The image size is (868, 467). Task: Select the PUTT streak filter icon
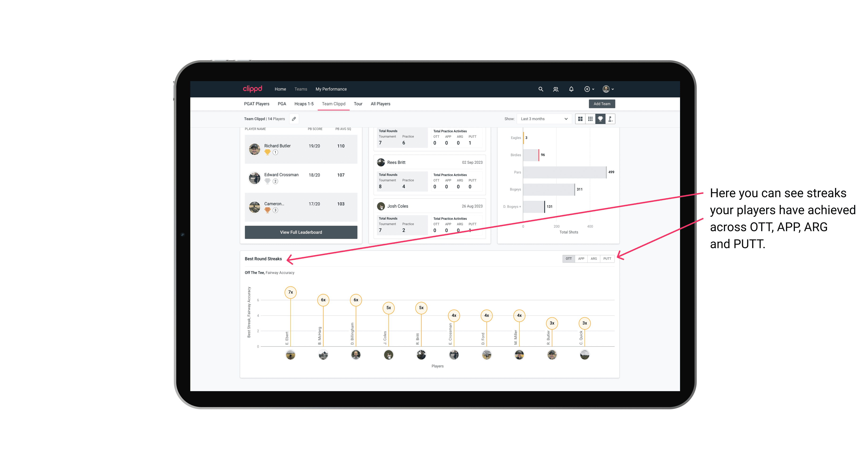pyautogui.click(x=607, y=258)
